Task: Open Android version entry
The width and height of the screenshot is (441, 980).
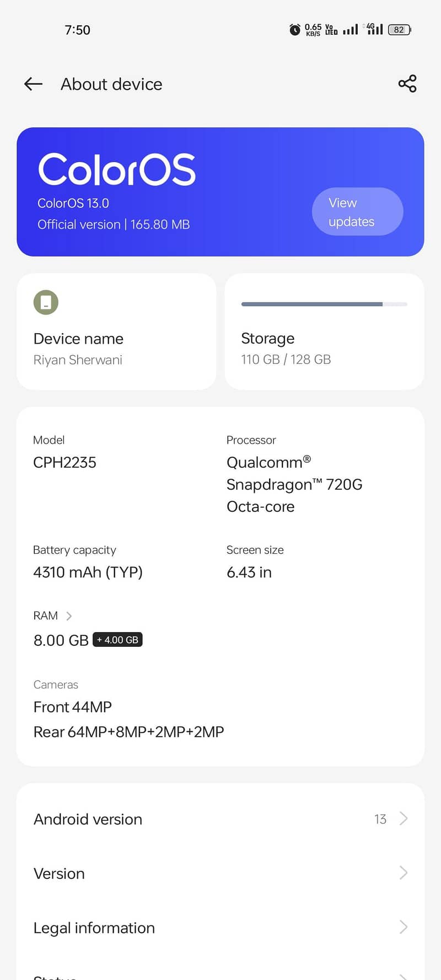Action: 220,819
